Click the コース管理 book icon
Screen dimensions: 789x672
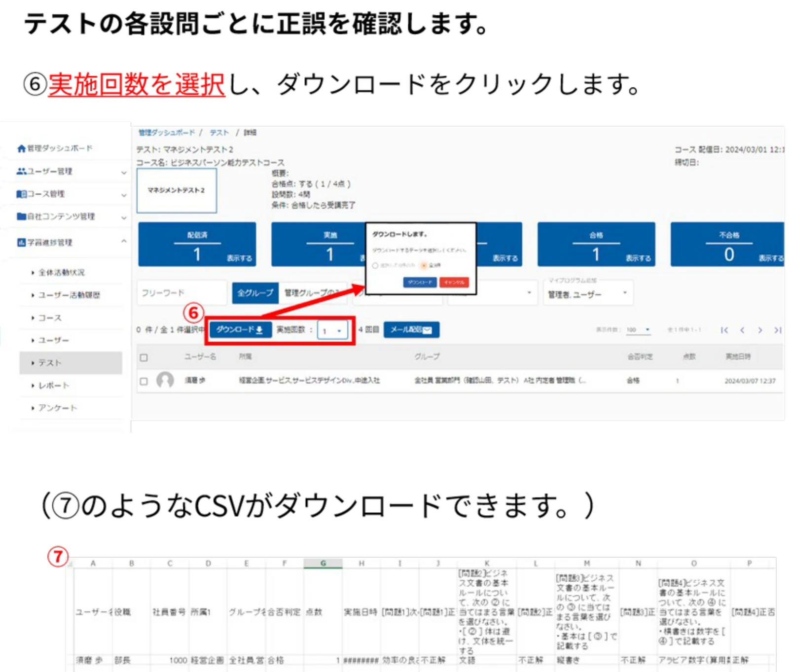21,194
